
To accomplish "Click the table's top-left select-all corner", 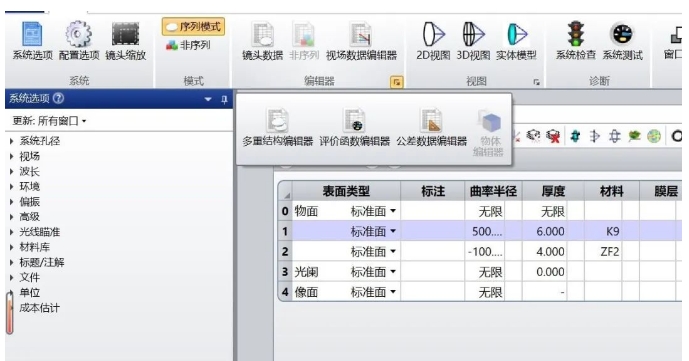I will click(286, 191).
